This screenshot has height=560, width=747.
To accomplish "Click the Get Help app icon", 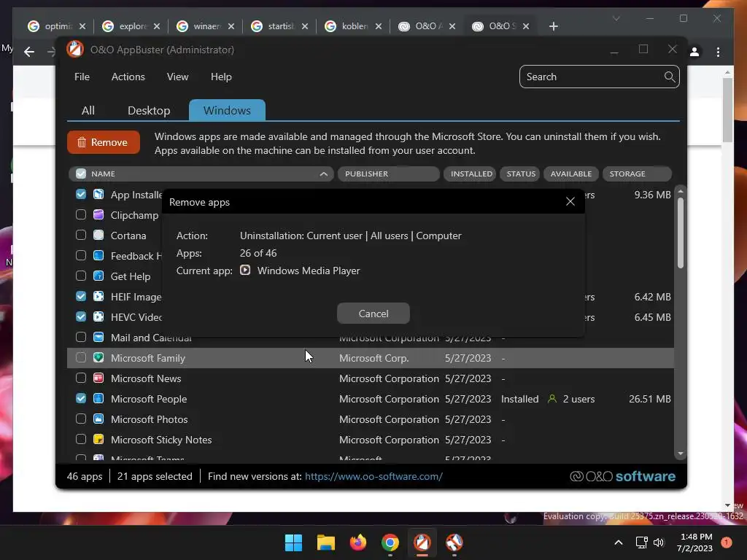I will 98,276.
